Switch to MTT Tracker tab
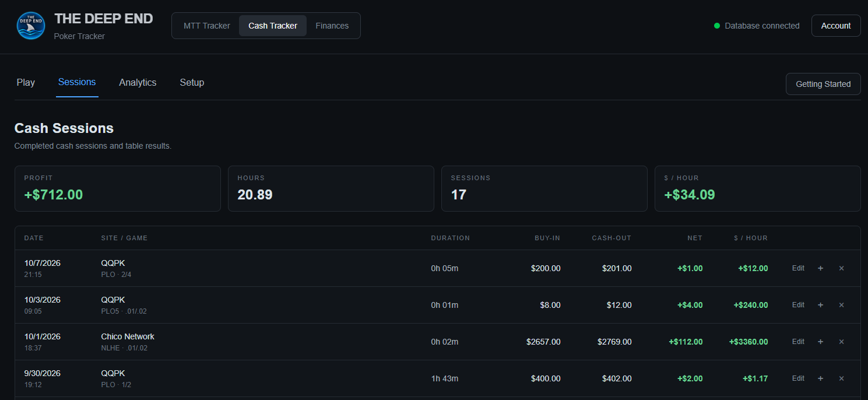Screen dimensions: 868x400 tap(207, 26)
